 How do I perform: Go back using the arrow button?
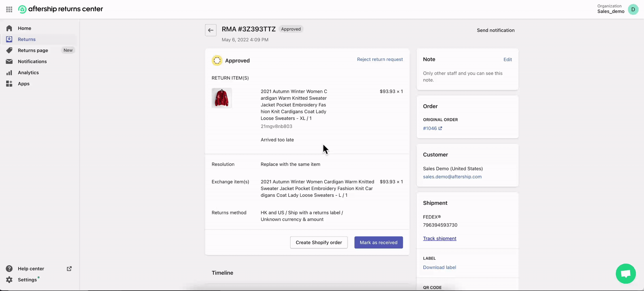(211, 30)
